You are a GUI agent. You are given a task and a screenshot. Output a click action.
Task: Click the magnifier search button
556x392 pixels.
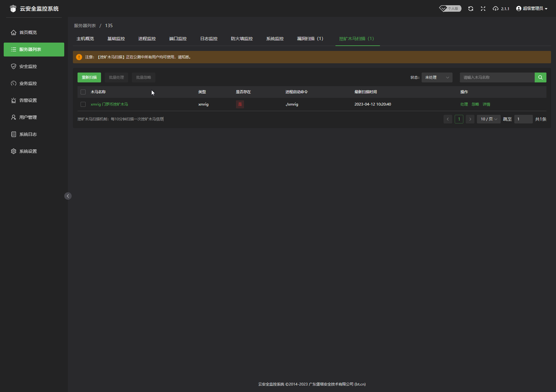tap(540, 77)
